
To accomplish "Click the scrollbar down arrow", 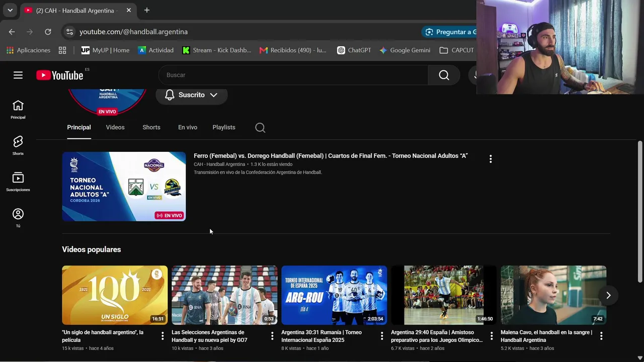I will tap(640, 358).
